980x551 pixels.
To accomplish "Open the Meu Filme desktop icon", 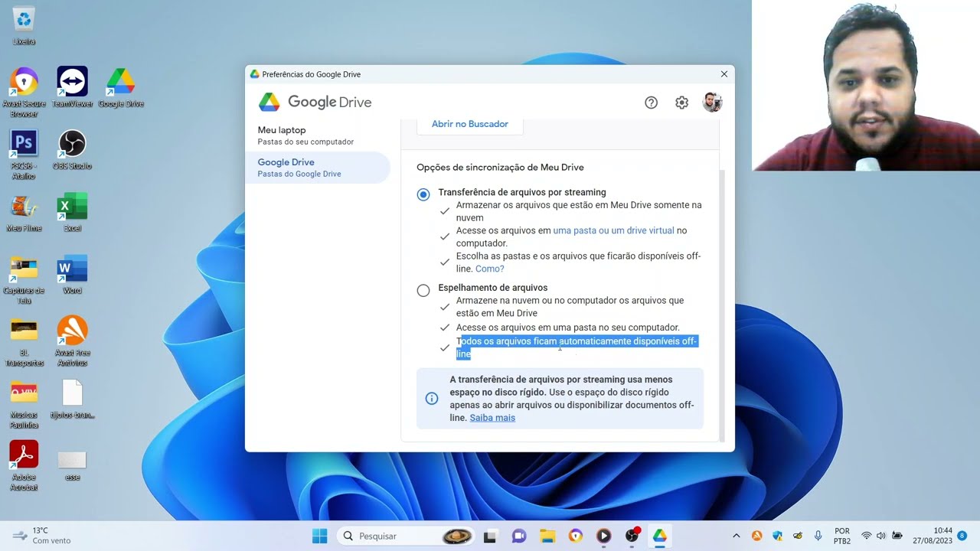I will coord(24,213).
